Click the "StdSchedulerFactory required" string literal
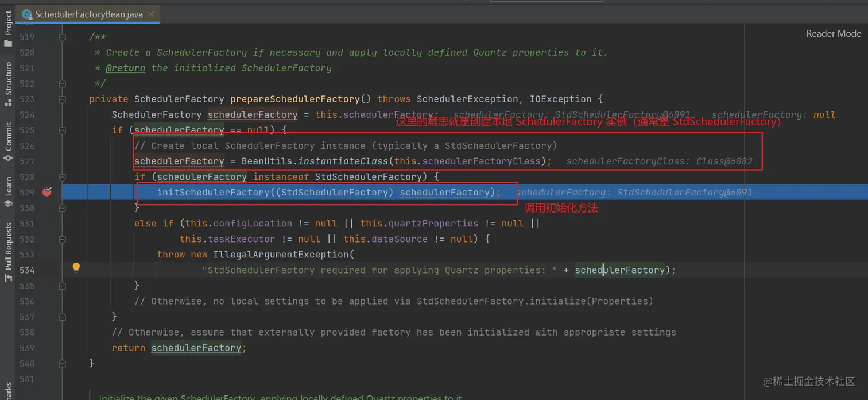Viewport: 868px width, 400px height. pos(379,270)
